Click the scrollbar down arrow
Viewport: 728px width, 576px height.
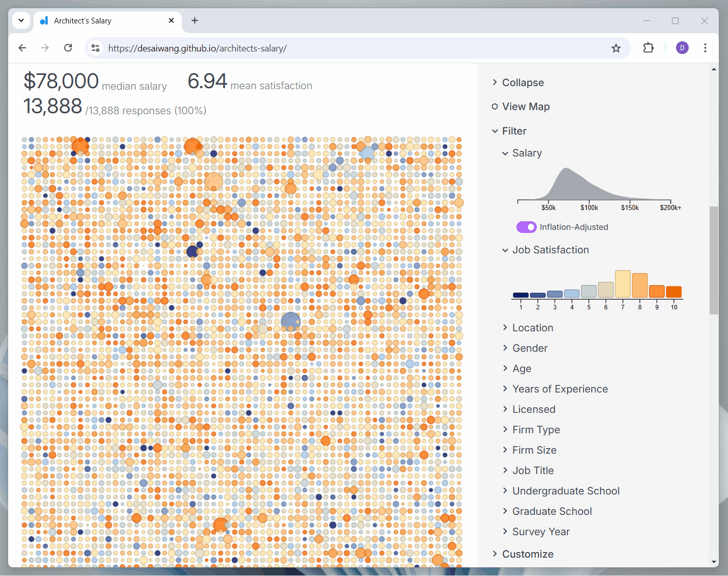(714, 562)
